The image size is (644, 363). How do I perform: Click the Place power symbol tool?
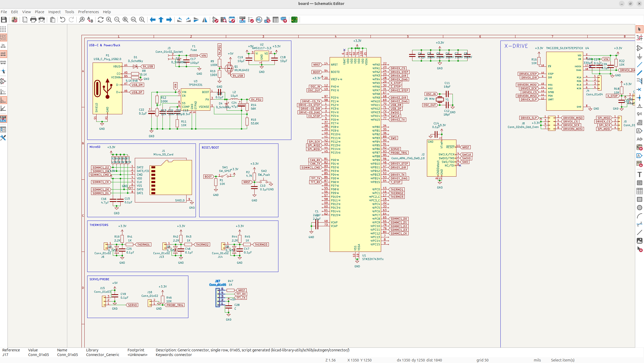[x=639, y=57]
